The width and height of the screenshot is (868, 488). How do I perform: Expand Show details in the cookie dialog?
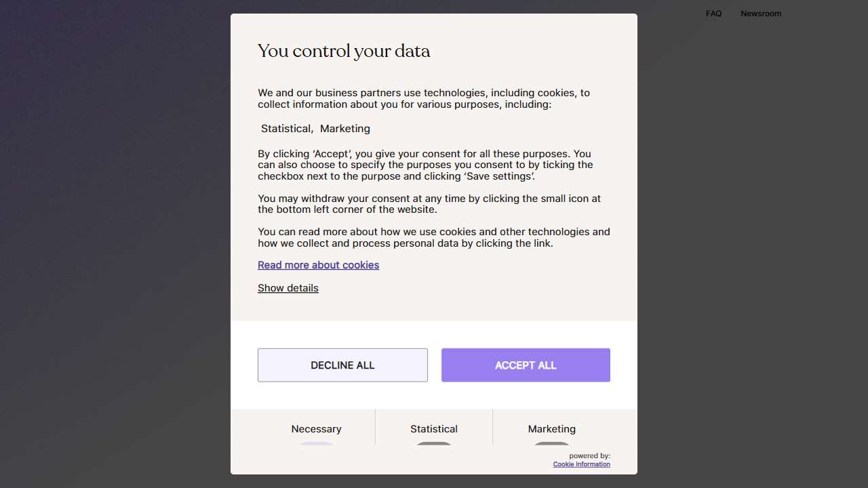[x=288, y=288]
